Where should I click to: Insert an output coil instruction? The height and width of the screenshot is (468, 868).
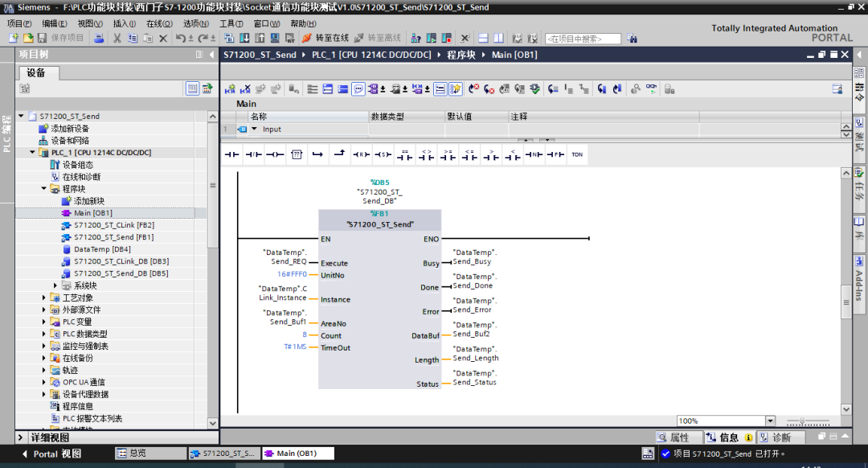[x=275, y=154]
